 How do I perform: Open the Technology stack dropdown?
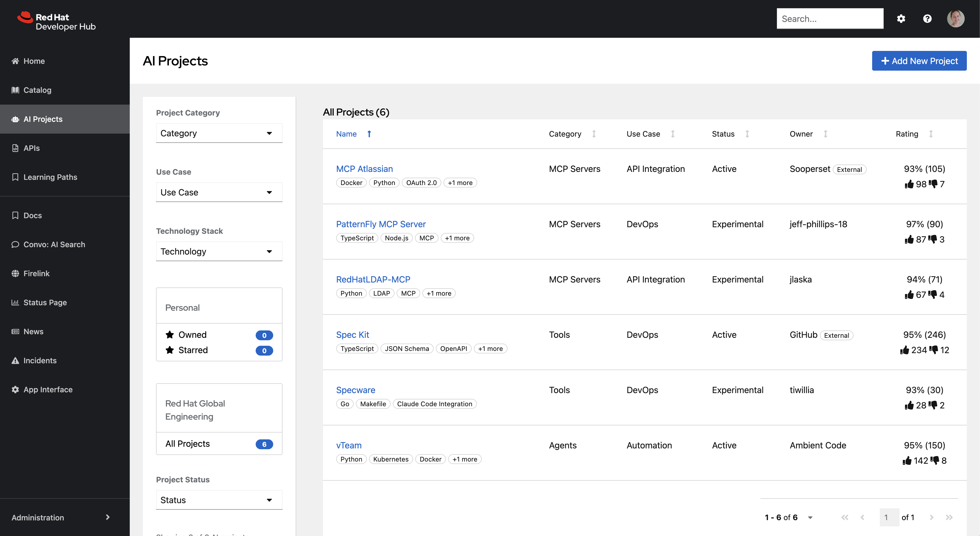tap(219, 252)
